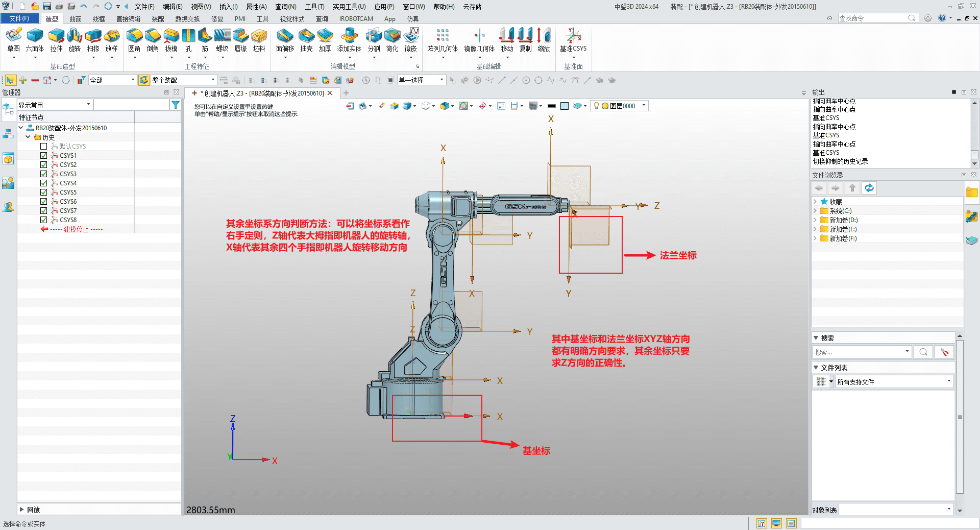Open the 文件(F) menu
980x530 pixels.
144,7
